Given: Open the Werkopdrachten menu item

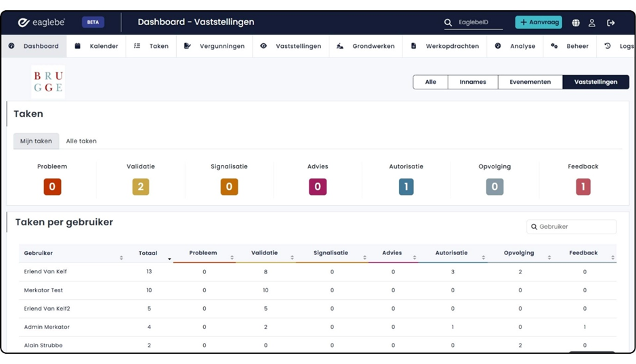Looking at the screenshot, I should click(x=445, y=46).
